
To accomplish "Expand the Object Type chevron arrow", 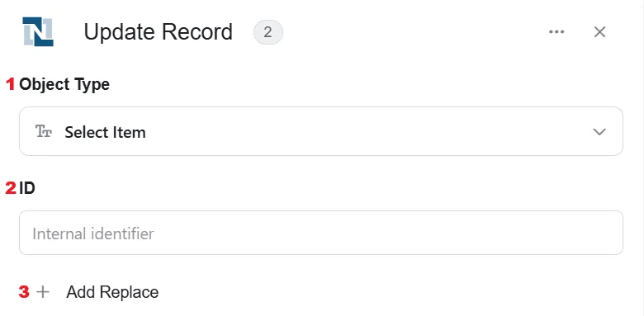I will pyautogui.click(x=599, y=132).
